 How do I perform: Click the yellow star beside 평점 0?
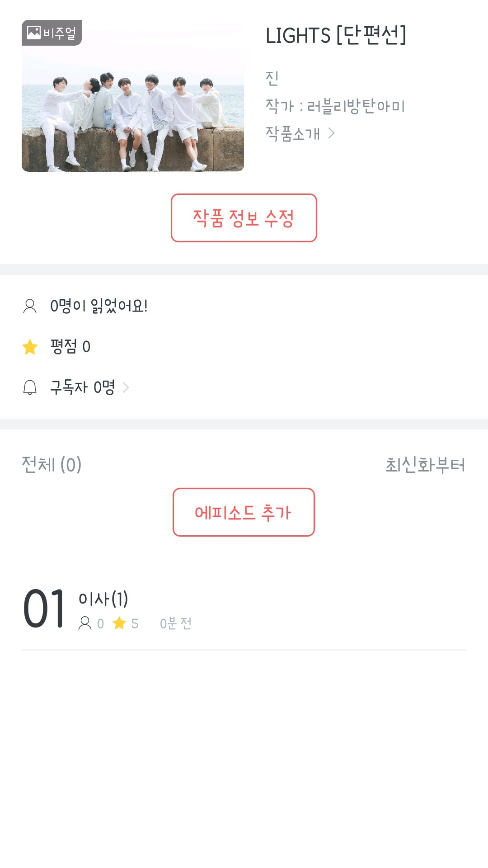click(x=30, y=347)
